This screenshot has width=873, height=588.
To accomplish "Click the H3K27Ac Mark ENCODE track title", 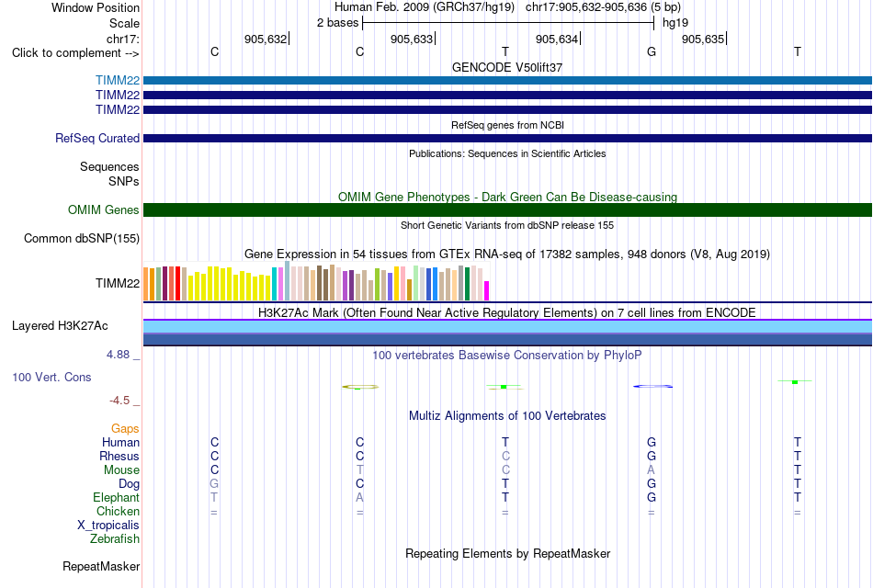I will (x=507, y=313).
